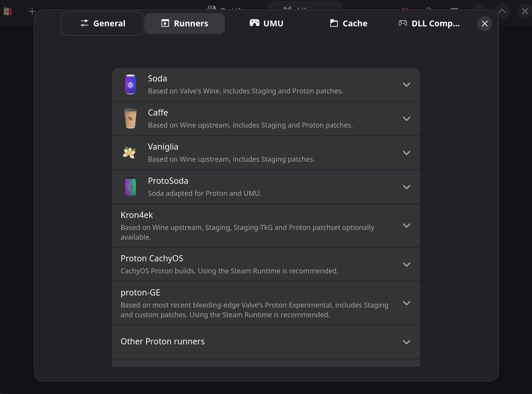Click the Runners tab play icon
Image resolution: width=532 pixels, height=394 pixels.
point(165,23)
